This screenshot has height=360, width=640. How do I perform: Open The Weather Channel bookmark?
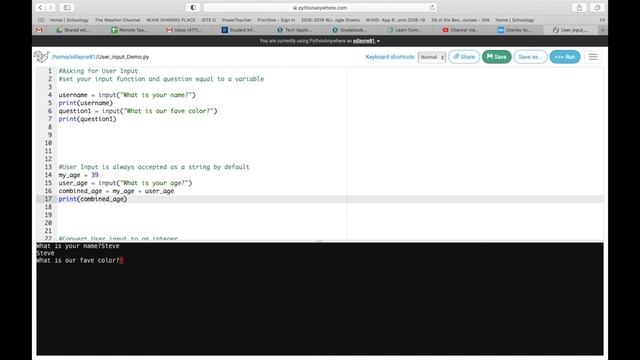[x=118, y=20]
